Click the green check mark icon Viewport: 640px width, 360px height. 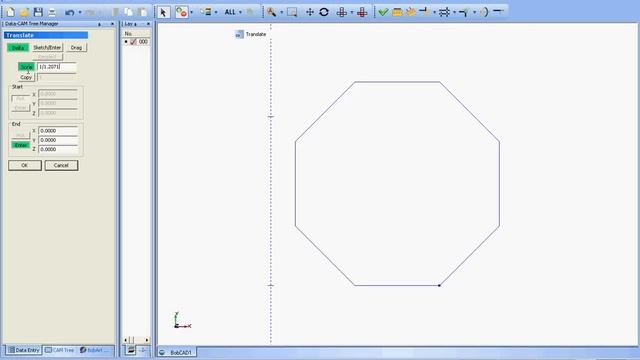click(383, 12)
